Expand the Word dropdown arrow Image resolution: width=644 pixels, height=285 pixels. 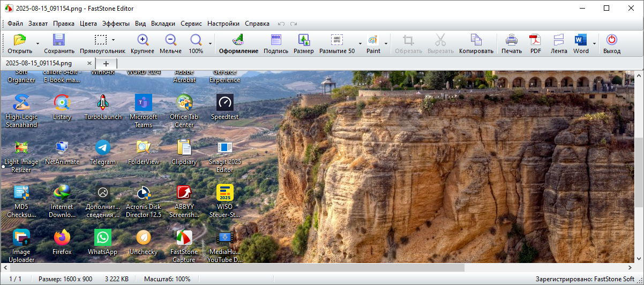594,44
